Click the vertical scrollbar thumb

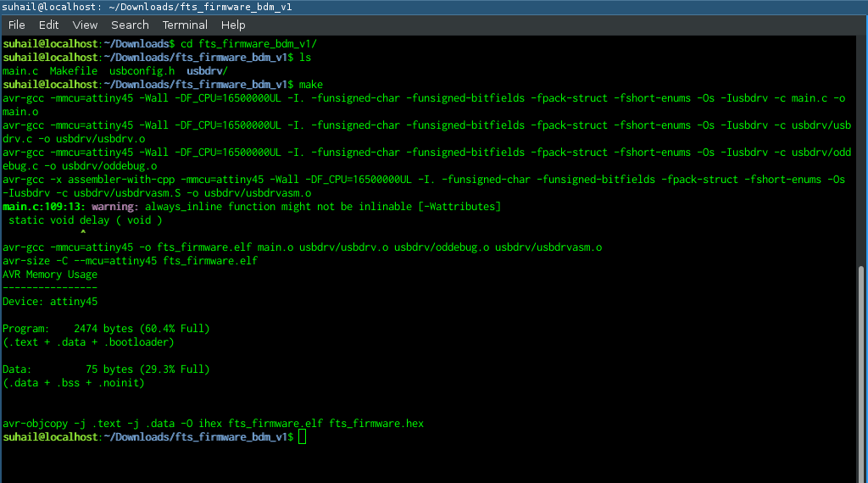(x=861, y=375)
